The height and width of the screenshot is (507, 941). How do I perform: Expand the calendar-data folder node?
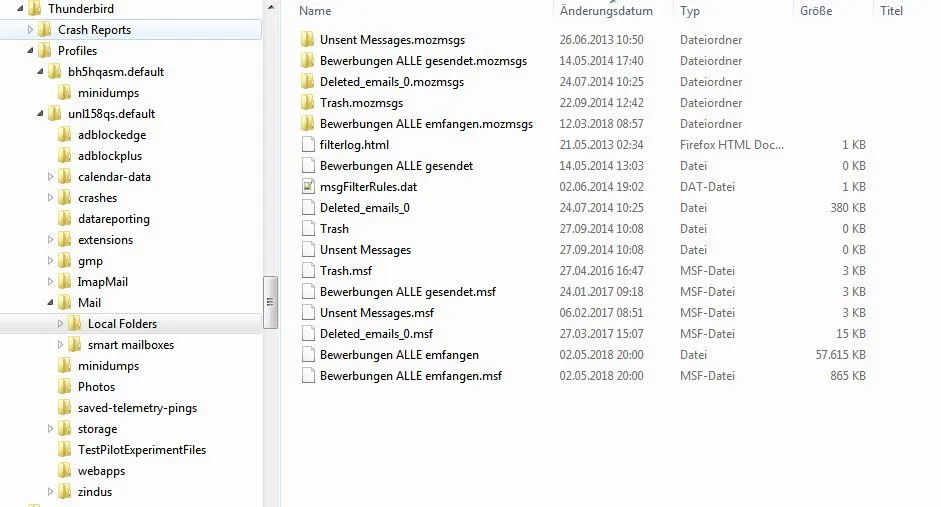tap(50, 176)
